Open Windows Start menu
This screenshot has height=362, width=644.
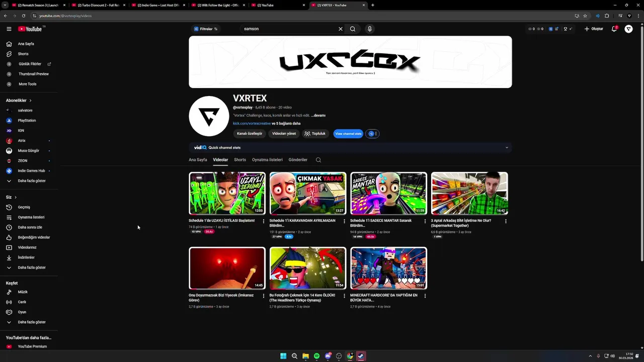click(283, 356)
